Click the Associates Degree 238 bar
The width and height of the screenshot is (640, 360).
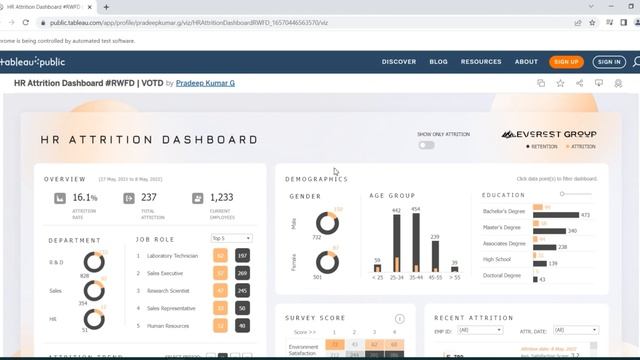tap(544, 247)
